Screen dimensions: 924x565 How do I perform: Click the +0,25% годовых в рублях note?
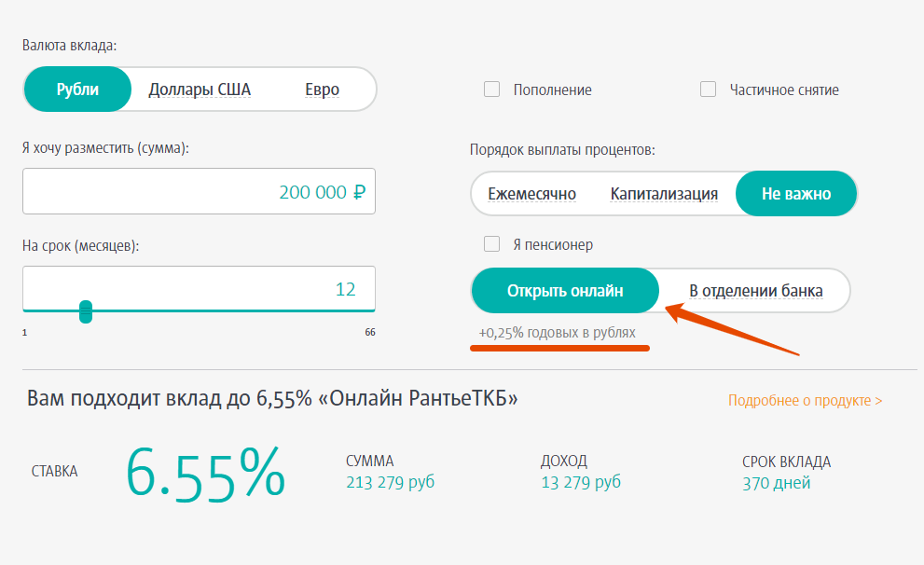click(557, 333)
